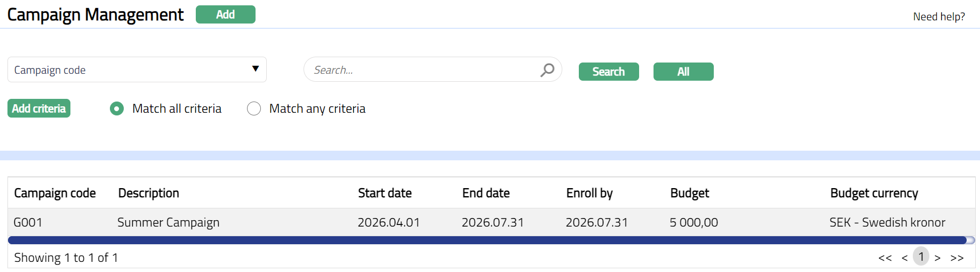Sort by Start date column header
The width and height of the screenshot is (980, 272).
tap(385, 193)
